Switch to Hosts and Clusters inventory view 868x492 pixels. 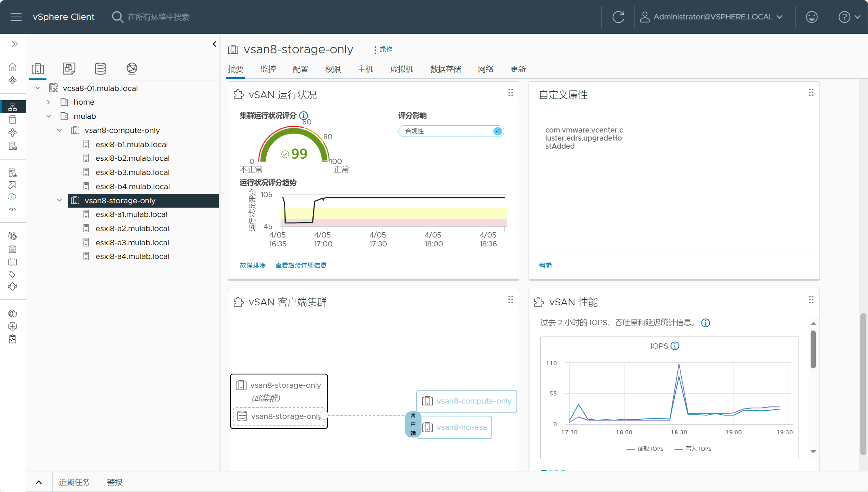[38, 69]
